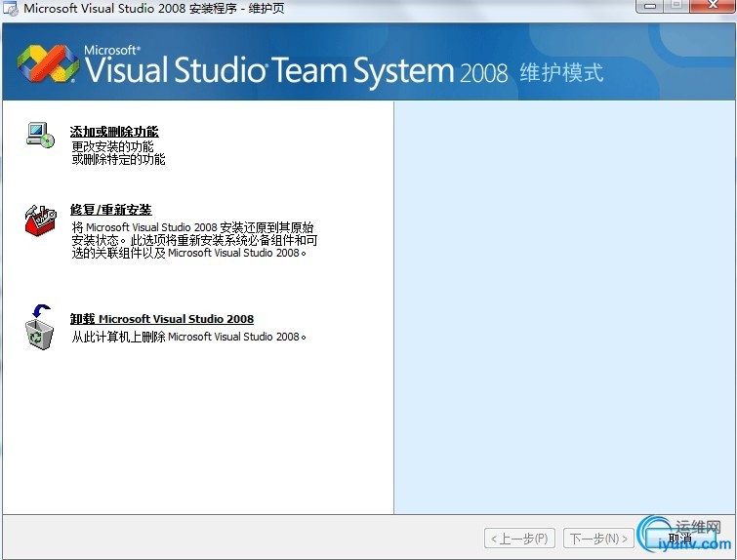Click the red toolbox repair icon
Viewport: 737px width, 560px height.
pyautogui.click(x=40, y=220)
